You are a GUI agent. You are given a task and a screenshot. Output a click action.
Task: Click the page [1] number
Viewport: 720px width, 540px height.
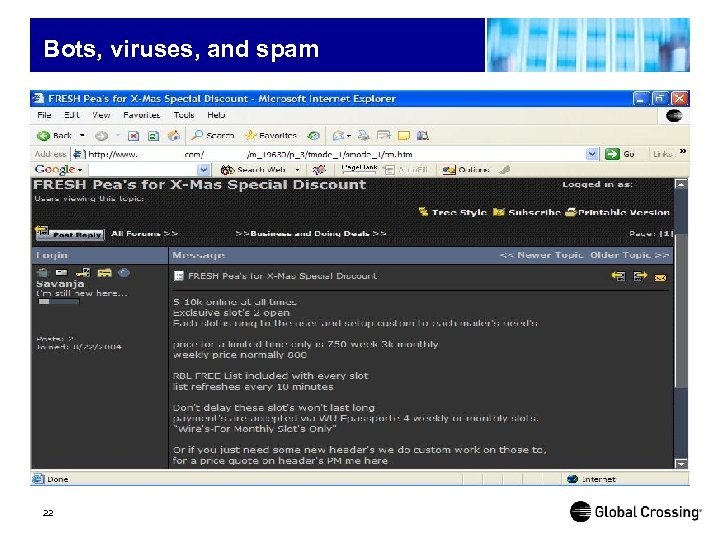[666, 233]
